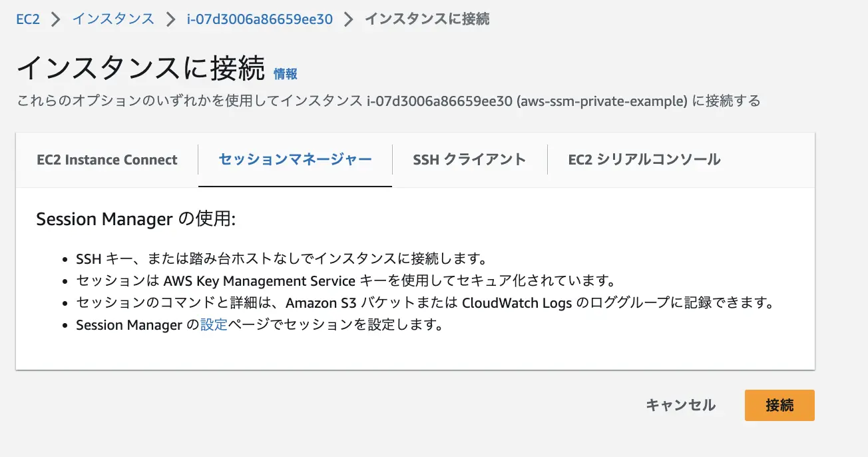Click the breadcrumb chevron after EC2
The height and width of the screenshot is (457, 868).
click(x=55, y=19)
